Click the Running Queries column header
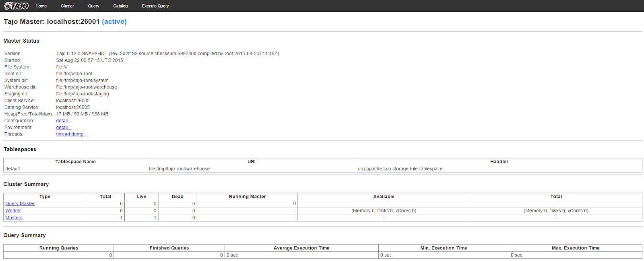Screen dimensions: 644x261 (59, 248)
